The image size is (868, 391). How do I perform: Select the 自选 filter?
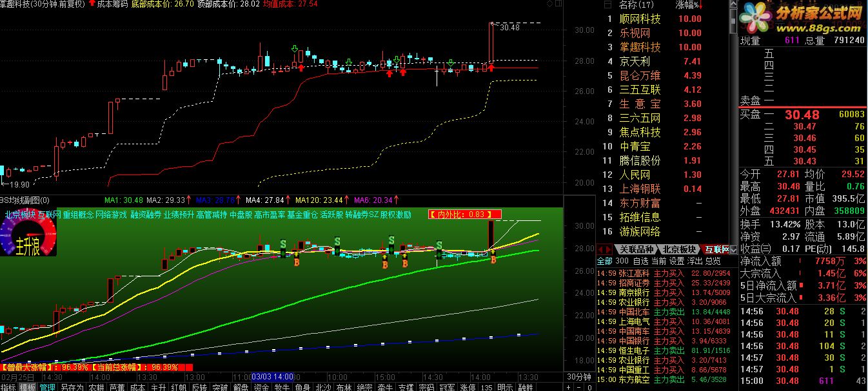640,261
